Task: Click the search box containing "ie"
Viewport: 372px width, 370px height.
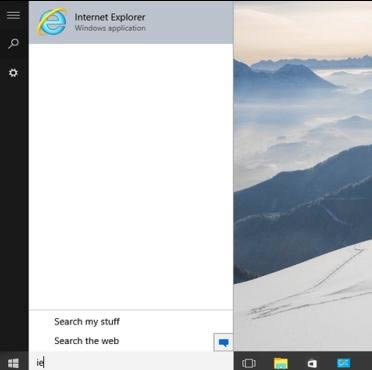Action: coord(131,362)
